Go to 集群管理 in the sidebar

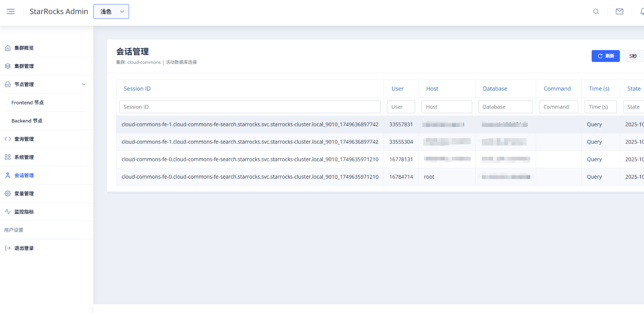[x=24, y=66]
